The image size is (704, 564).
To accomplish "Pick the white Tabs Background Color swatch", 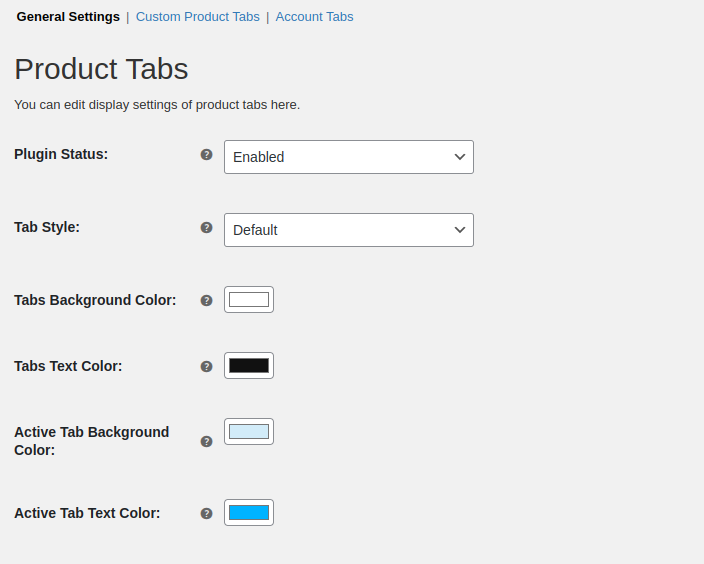I will (x=249, y=299).
